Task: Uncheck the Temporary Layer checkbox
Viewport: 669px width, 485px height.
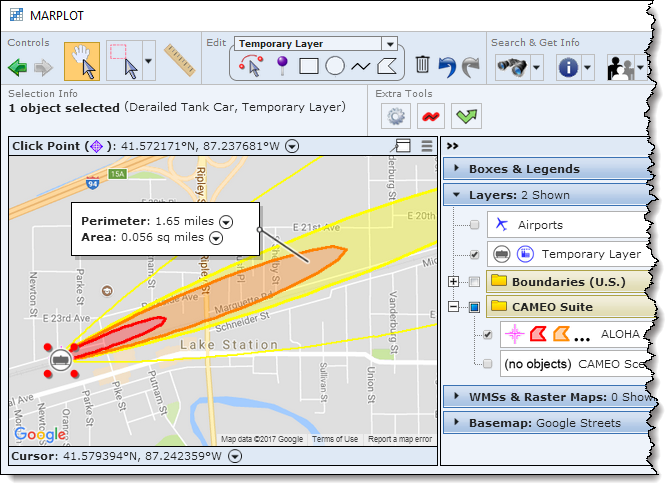Action: coord(474,254)
